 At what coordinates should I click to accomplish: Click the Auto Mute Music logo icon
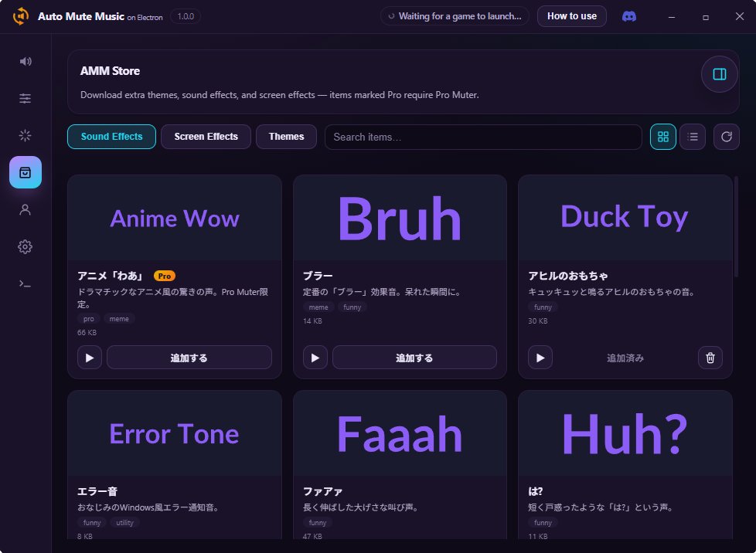(21, 16)
